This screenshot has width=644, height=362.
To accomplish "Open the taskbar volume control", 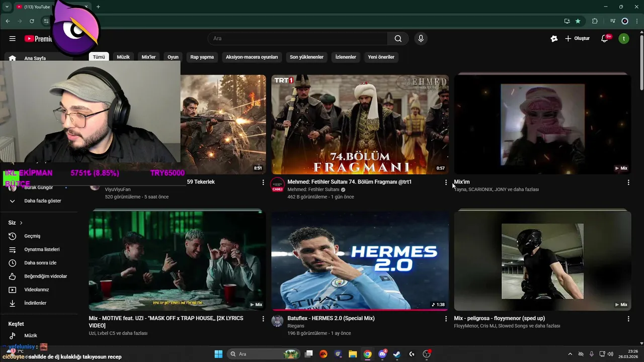I will click(611, 354).
